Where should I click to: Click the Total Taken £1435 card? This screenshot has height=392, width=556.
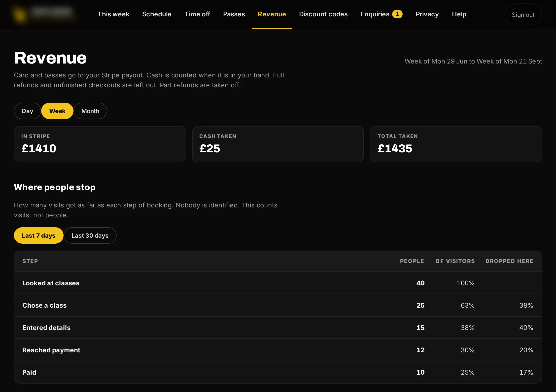pos(456,144)
